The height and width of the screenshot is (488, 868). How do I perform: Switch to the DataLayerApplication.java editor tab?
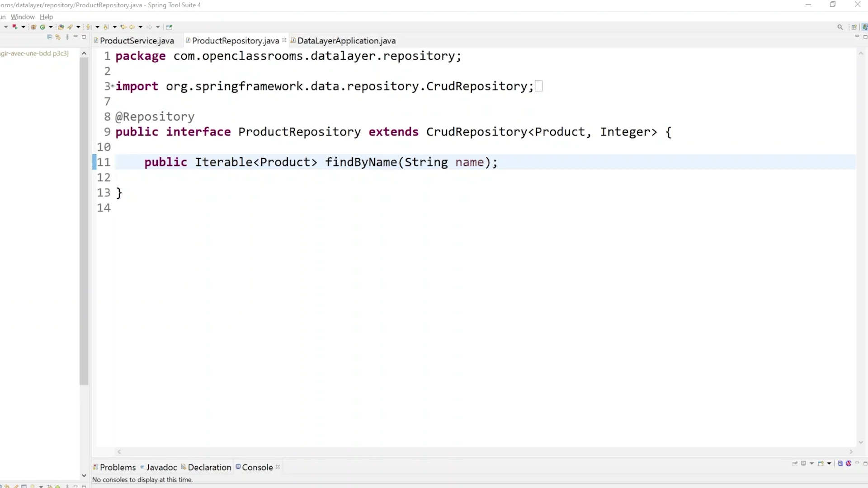(346, 41)
